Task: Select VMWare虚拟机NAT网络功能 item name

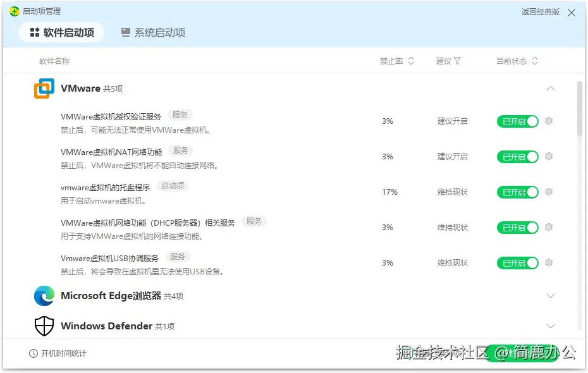Action: point(111,152)
